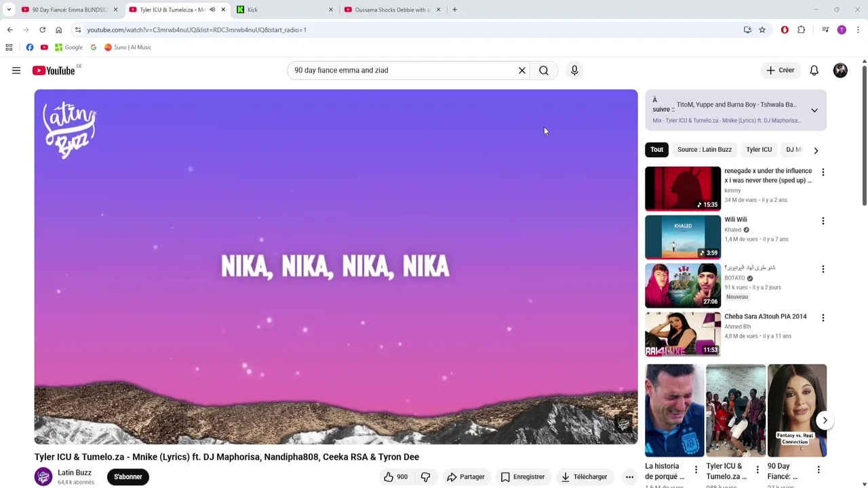This screenshot has height=488, width=868.
Task: Start voice search with microphone
Action: (x=574, y=70)
